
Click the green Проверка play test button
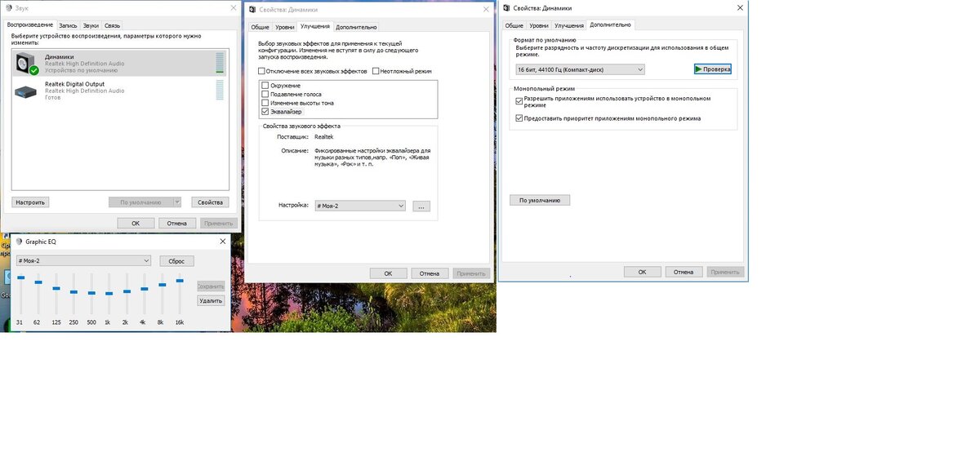click(712, 69)
